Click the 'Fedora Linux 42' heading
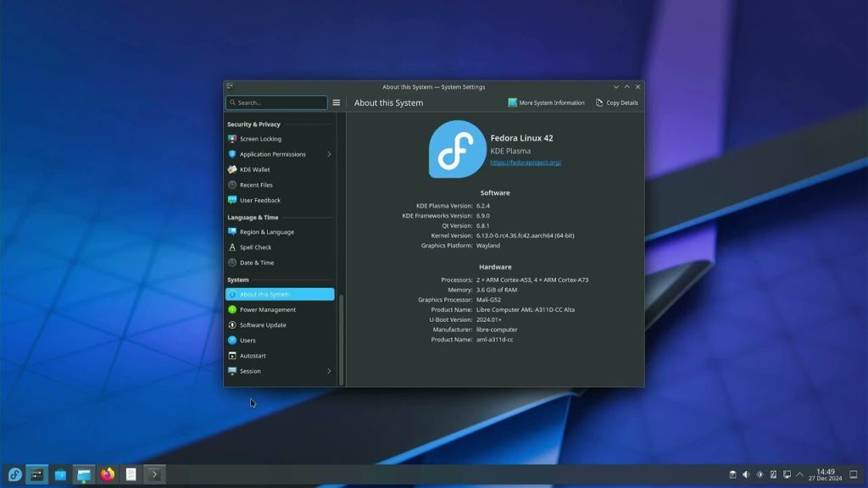The image size is (868, 488). [x=521, y=138]
